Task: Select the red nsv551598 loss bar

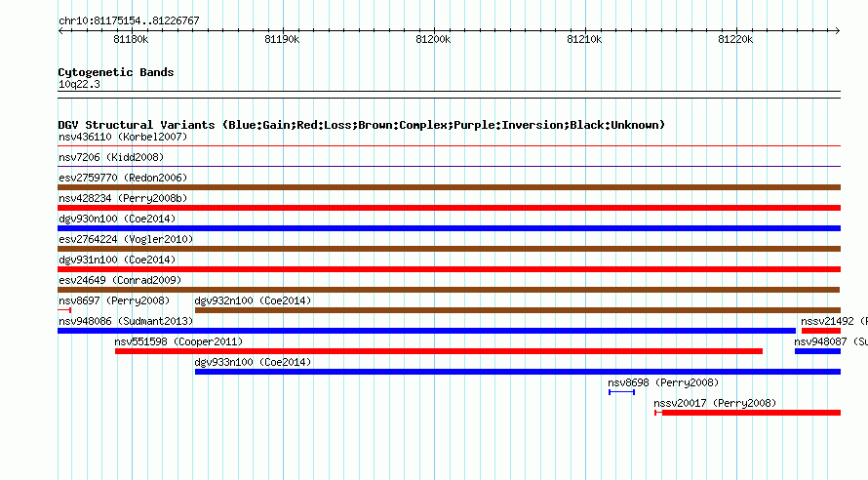Action: 439,351
